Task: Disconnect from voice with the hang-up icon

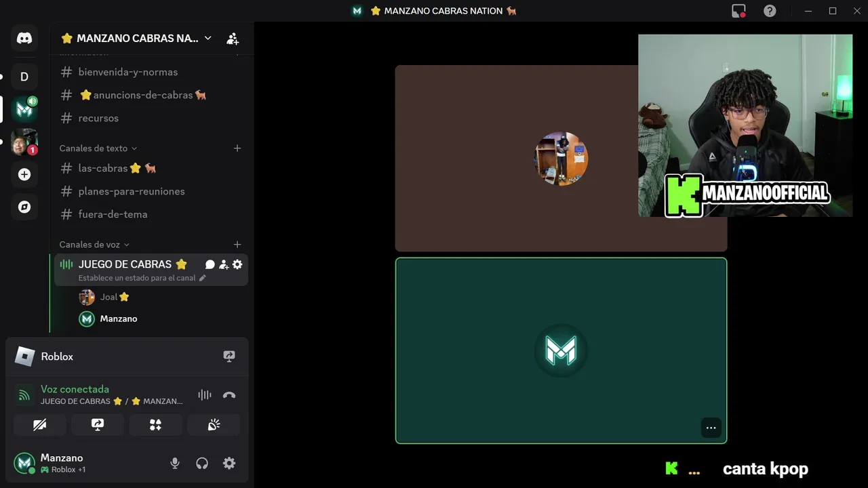Action: [229, 395]
